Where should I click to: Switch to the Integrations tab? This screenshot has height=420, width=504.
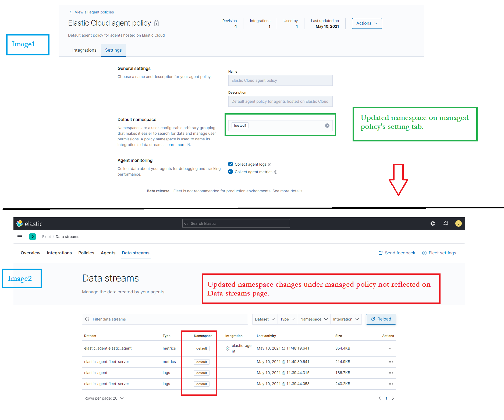point(84,50)
